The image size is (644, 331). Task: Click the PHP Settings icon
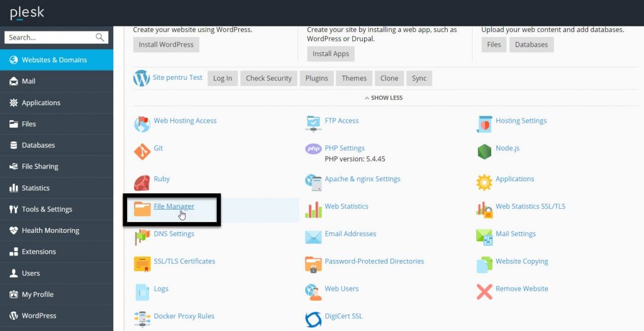[x=313, y=149]
